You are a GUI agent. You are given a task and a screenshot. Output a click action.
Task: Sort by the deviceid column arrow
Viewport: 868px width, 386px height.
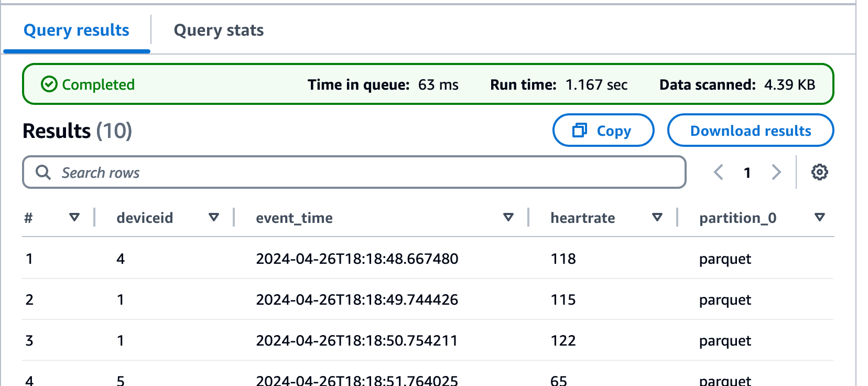click(x=214, y=217)
